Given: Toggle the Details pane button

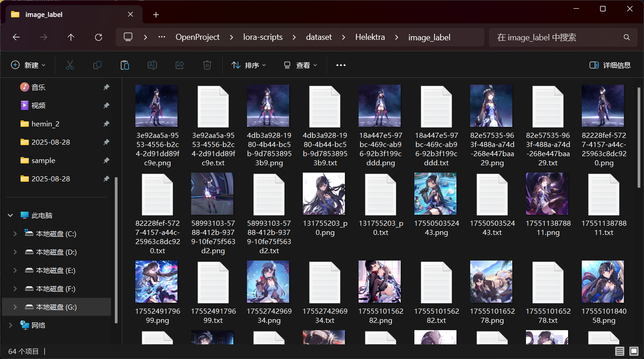Looking at the screenshot, I should coord(610,65).
